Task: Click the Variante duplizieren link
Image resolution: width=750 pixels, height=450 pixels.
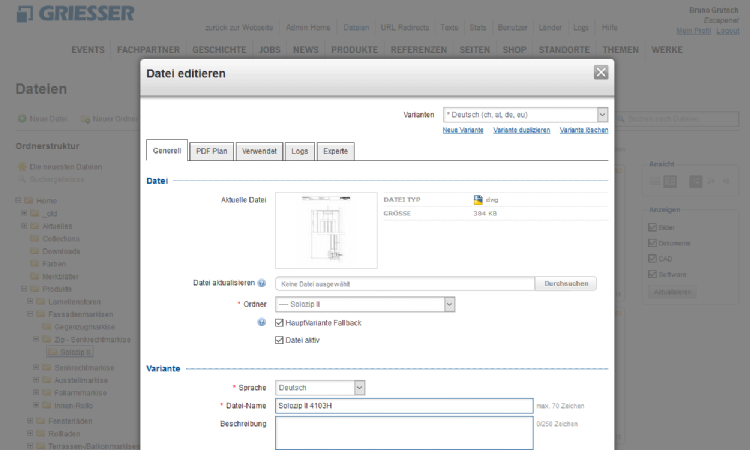Action: coord(521,131)
